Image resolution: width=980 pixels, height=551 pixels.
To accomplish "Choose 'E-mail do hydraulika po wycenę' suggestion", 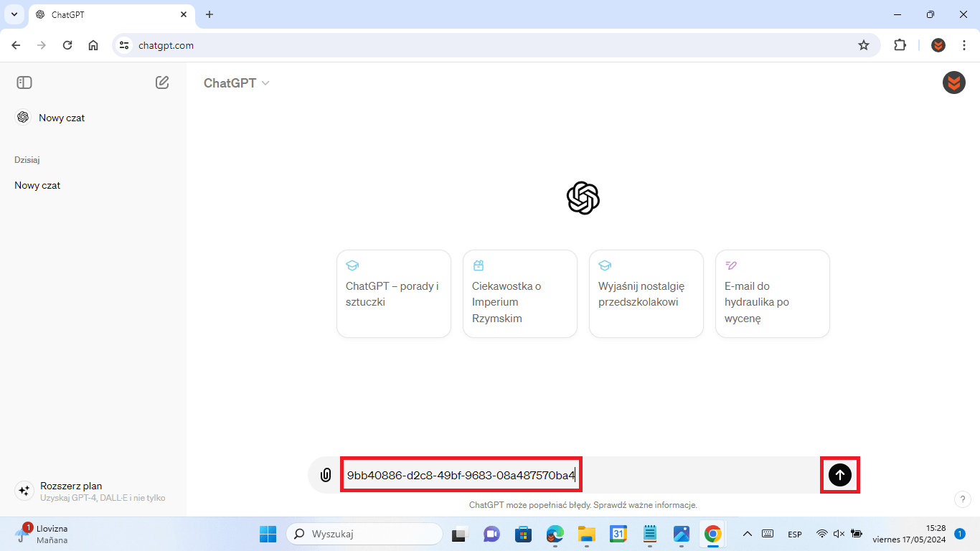I will pos(773,293).
